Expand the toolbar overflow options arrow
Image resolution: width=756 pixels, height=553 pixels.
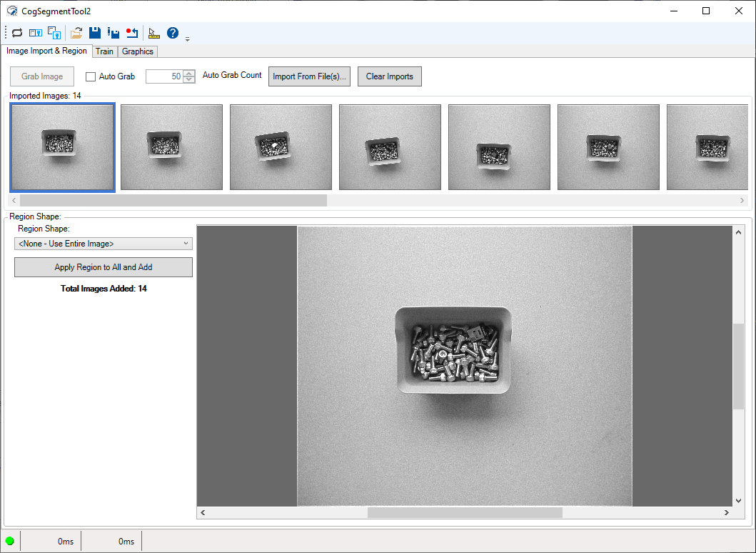click(188, 39)
